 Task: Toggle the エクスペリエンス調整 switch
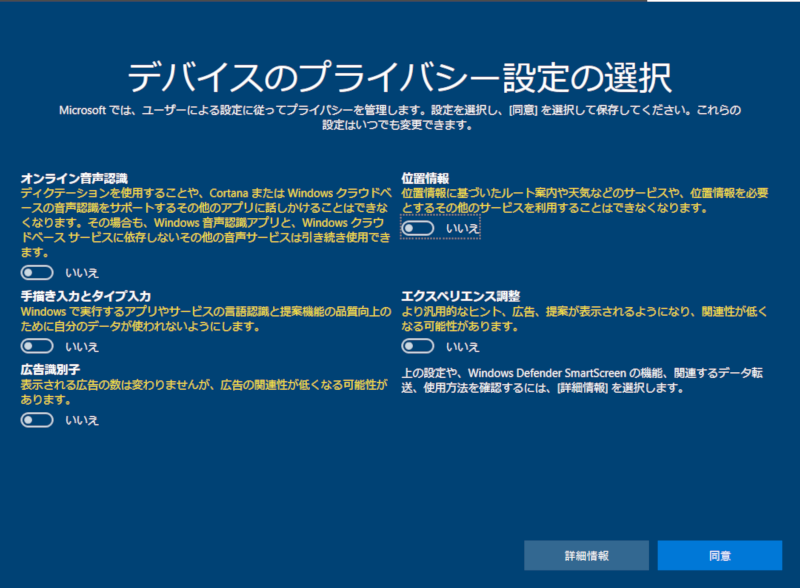click(417, 346)
